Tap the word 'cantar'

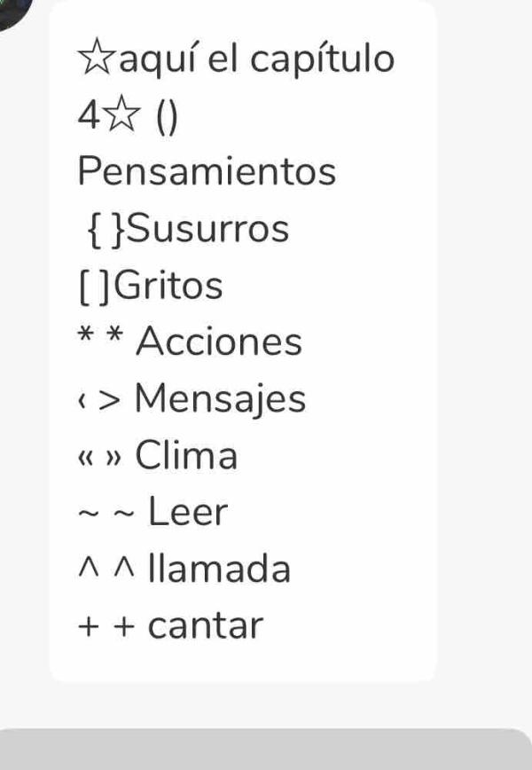click(206, 625)
